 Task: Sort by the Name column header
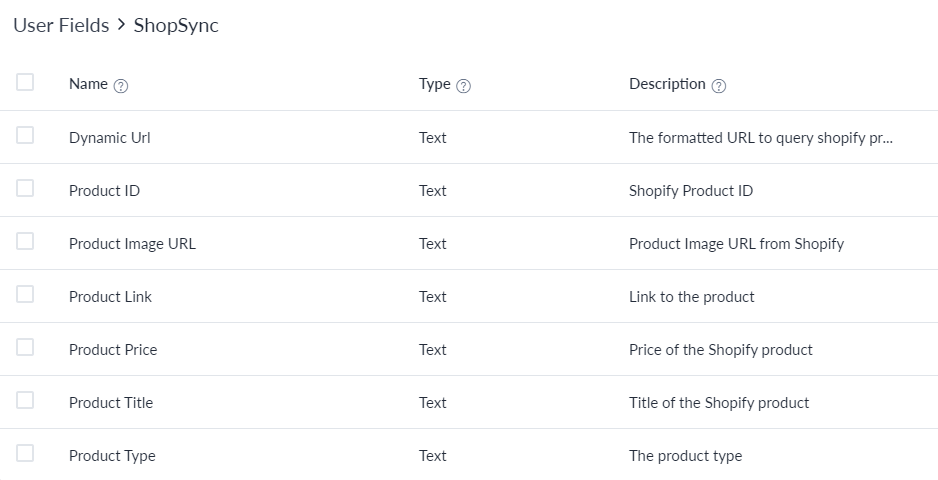tap(88, 84)
